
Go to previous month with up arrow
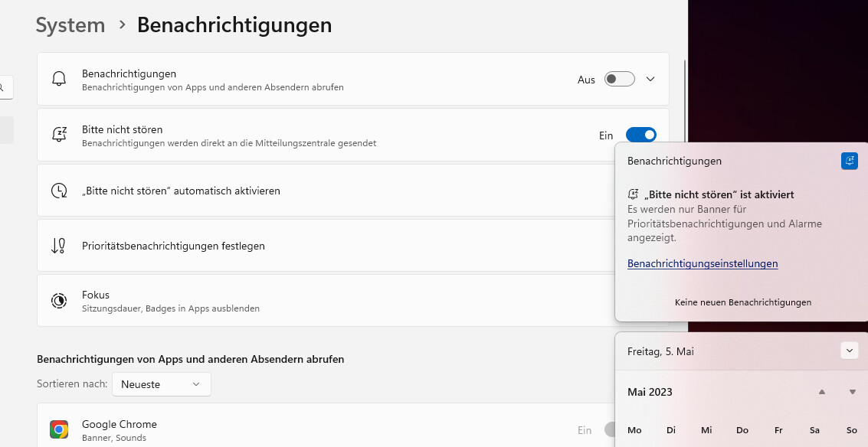click(821, 392)
